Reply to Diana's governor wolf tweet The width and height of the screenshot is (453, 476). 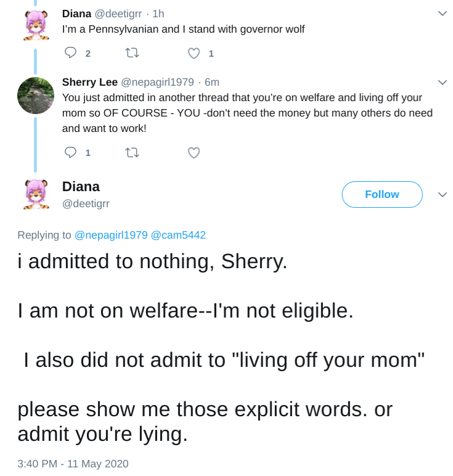click(x=70, y=53)
